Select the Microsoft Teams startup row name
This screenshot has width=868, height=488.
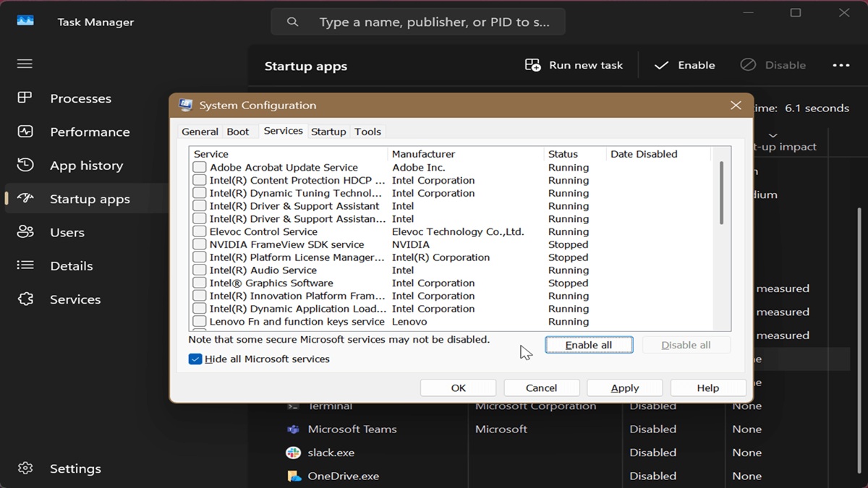pos(352,429)
